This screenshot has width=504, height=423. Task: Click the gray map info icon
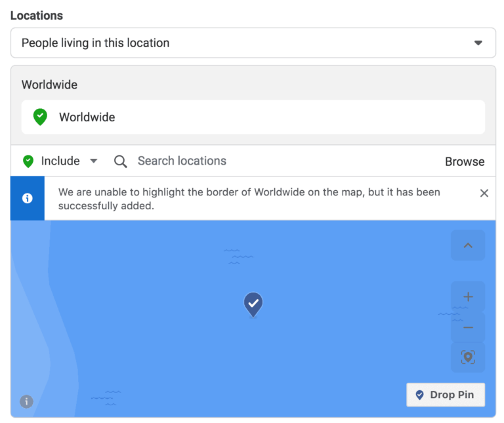(26, 401)
